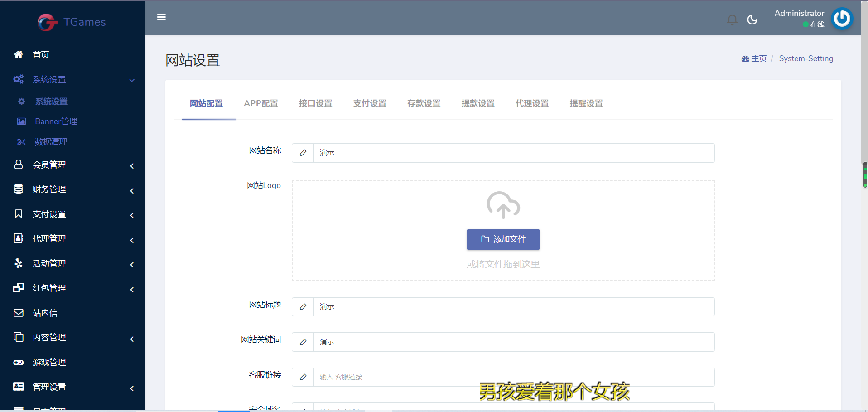Image resolution: width=868 pixels, height=412 pixels.
Task: Go to 主页 breadcrumb link
Action: [758, 58]
